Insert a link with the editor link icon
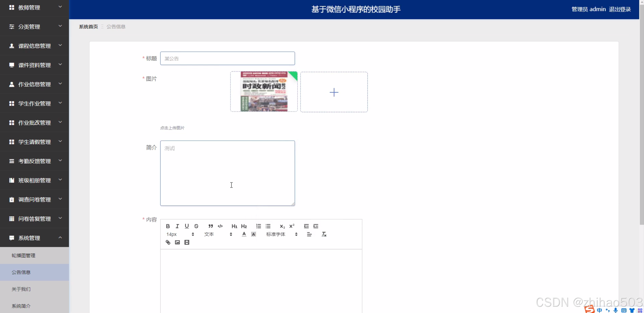Image resolution: width=644 pixels, height=313 pixels. pyautogui.click(x=168, y=242)
